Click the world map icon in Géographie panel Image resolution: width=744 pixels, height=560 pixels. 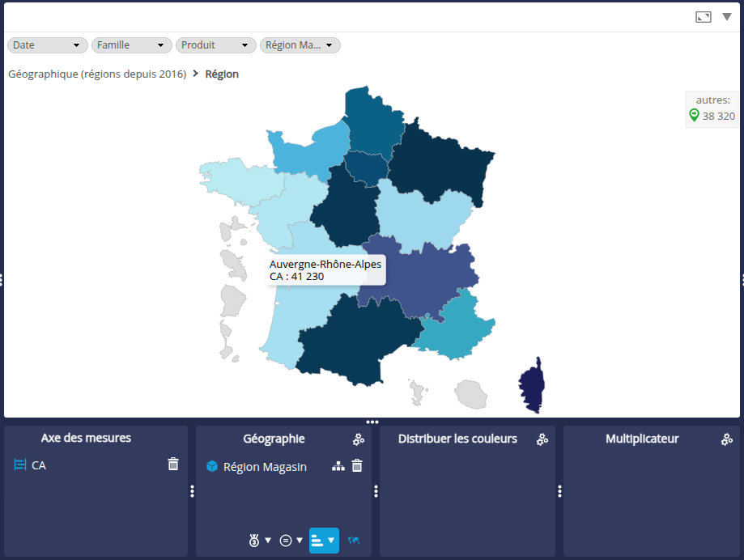(354, 540)
